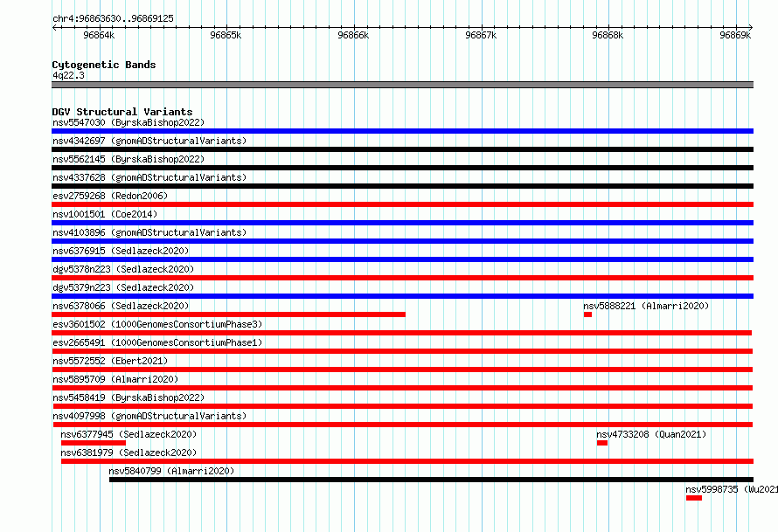Select the nsv4103896 (gnomADStructuralVariants) label
This screenshot has width=778, height=532.
(149, 232)
